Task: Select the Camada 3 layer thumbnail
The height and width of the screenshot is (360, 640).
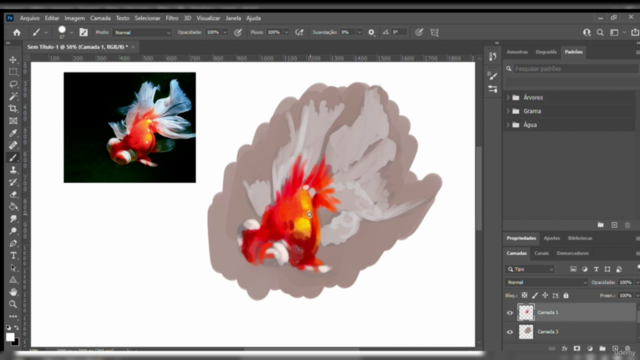Action: pos(526,331)
